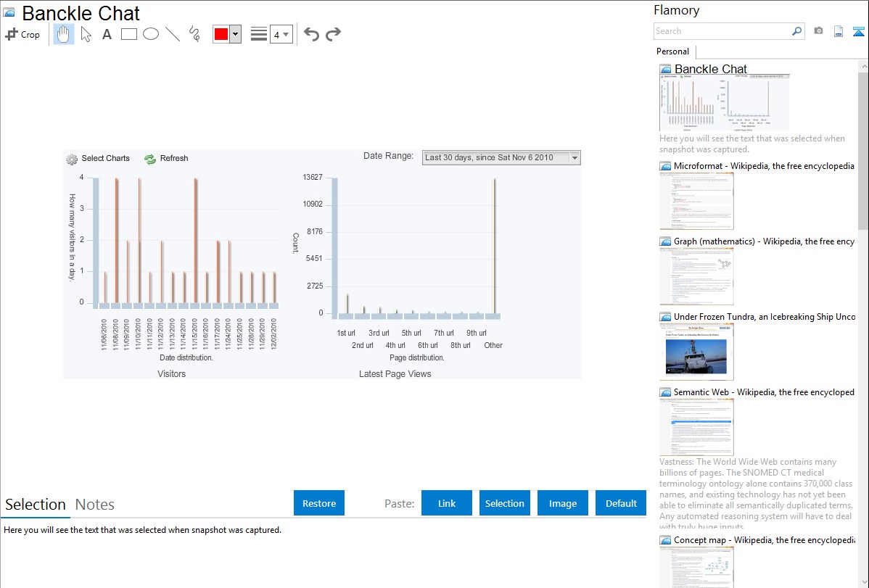The height and width of the screenshot is (588, 869).
Task: Click the Paste Link button
Action: click(x=447, y=503)
